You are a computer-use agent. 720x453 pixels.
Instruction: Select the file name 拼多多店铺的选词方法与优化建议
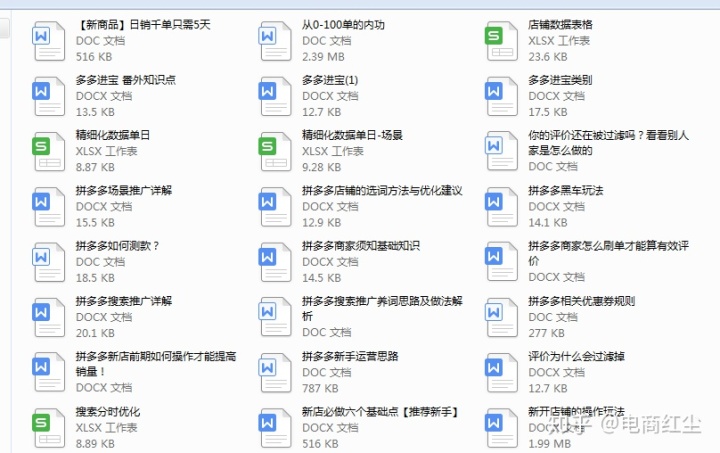(x=382, y=190)
